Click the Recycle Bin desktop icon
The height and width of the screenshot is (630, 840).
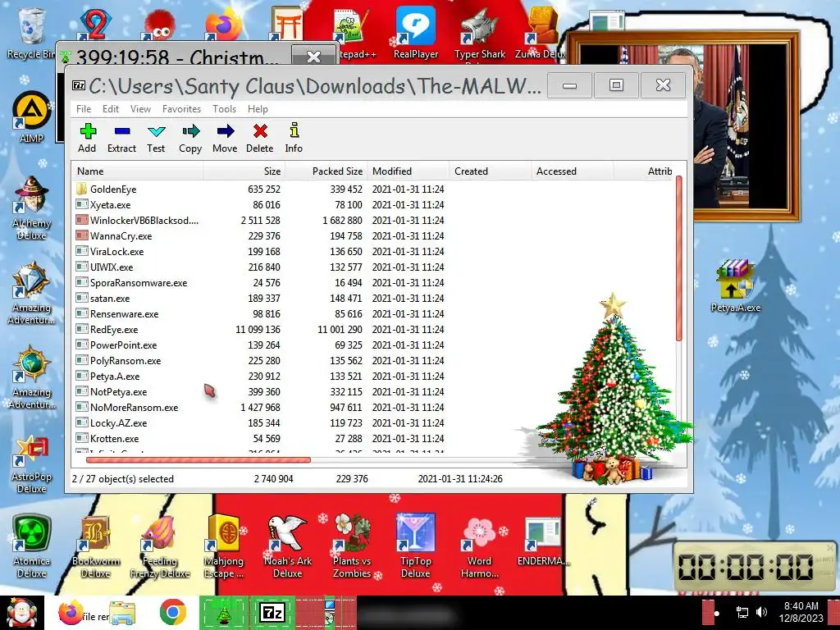[30, 33]
